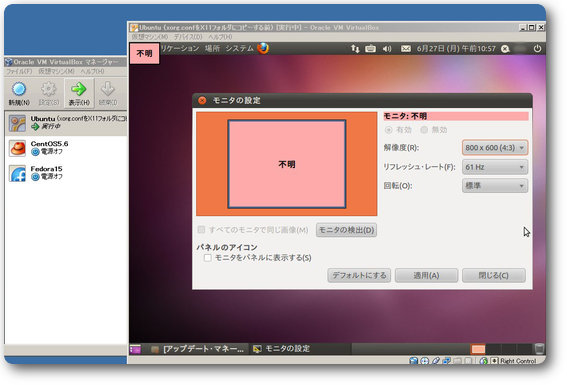Open 仮想マシン(M) menu in VirtualBox Manager
Screen dimensions: 567x385
coord(56,72)
